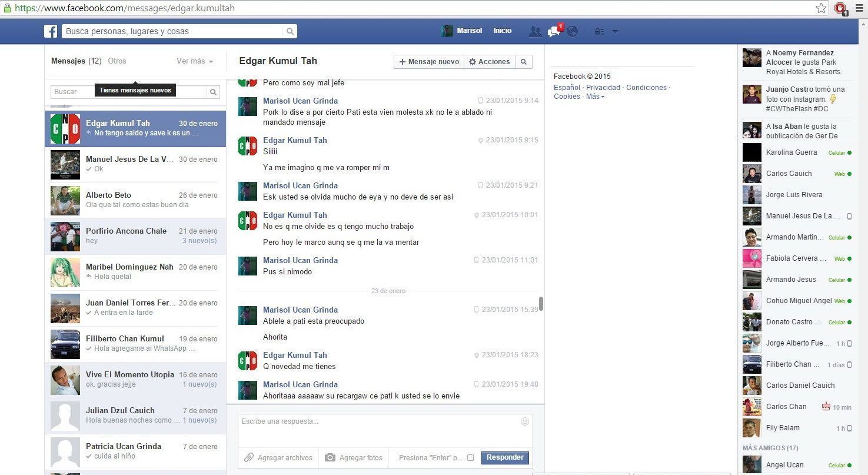Viewport: 868px width, 475px height.
Task: Click the browser address bar URL
Action: [125, 8]
